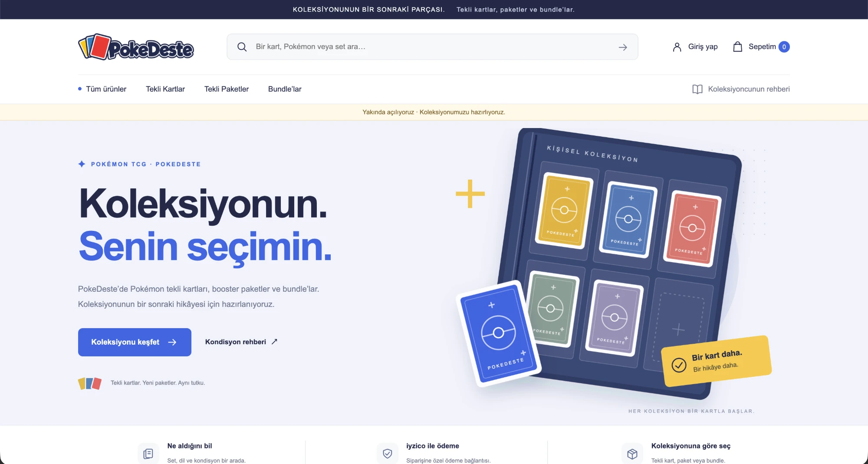This screenshot has width=868, height=464.
Task: Click 'KİŞİSEL KOLEKSİYON' binder title
Action: click(592, 154)
